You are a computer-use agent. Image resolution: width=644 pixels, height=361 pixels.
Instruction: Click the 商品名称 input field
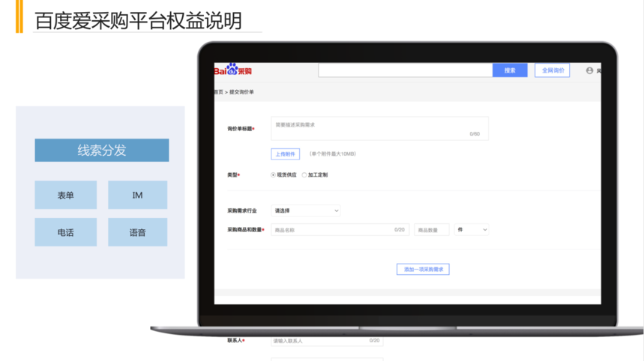point(340,230)
